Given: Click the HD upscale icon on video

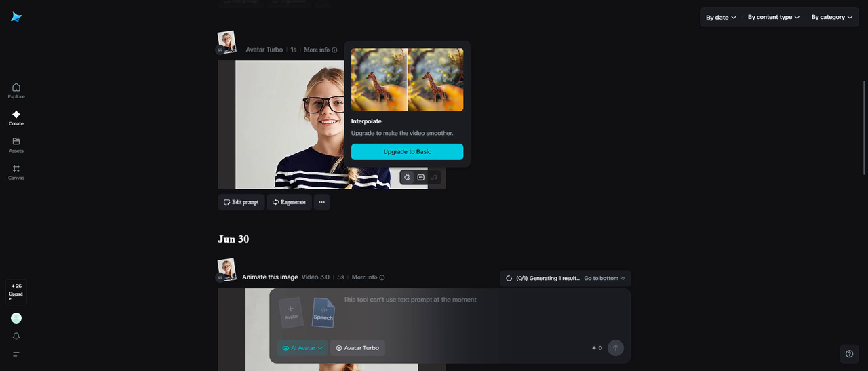Looking at the screenshot, I should point(421,178).
